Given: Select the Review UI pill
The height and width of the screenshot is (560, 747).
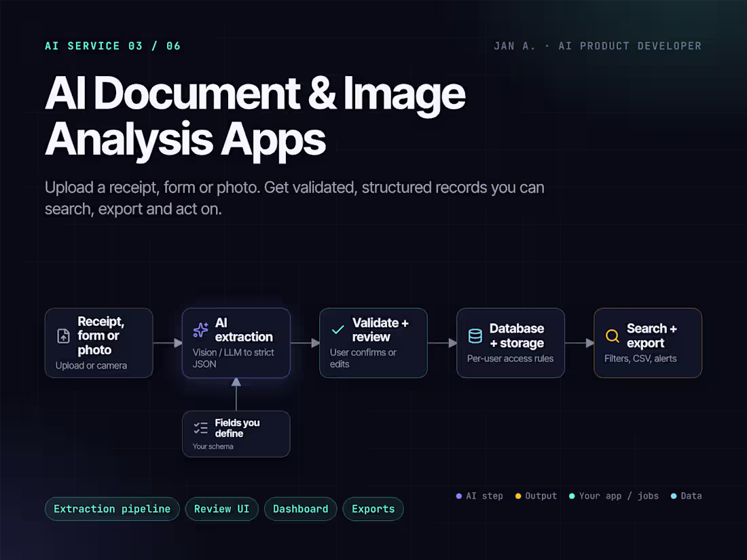Looking at the screenshot, I should pos(221,509).
